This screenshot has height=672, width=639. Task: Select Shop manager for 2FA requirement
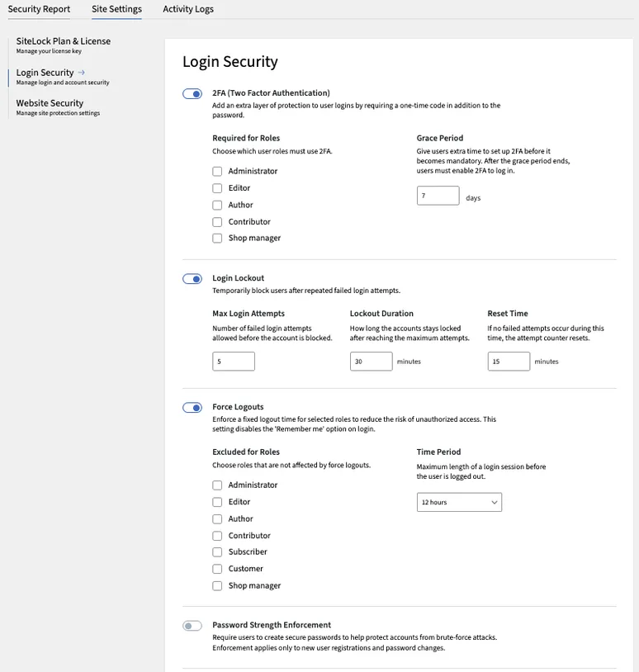click(x=217, y=238)
